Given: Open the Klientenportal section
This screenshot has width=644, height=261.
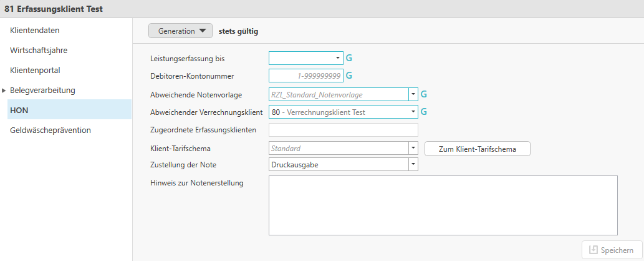Looking at the screenshot, I should [35, 70].
